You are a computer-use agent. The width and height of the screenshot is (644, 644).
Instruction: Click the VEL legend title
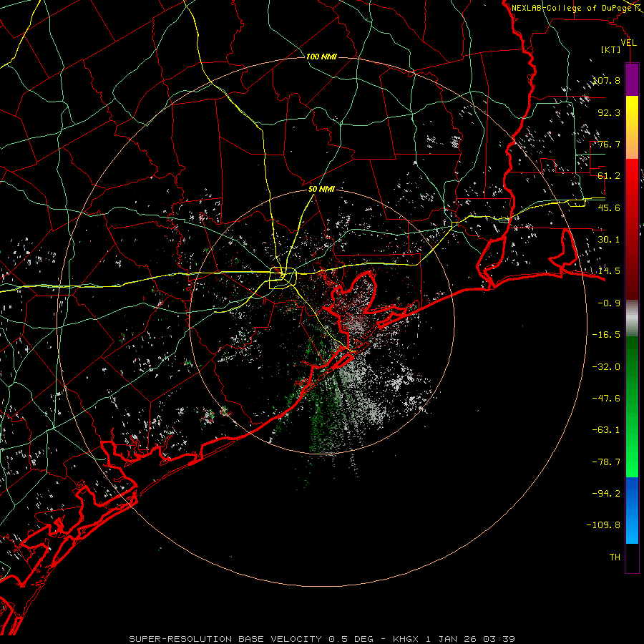tap(628, 43)
